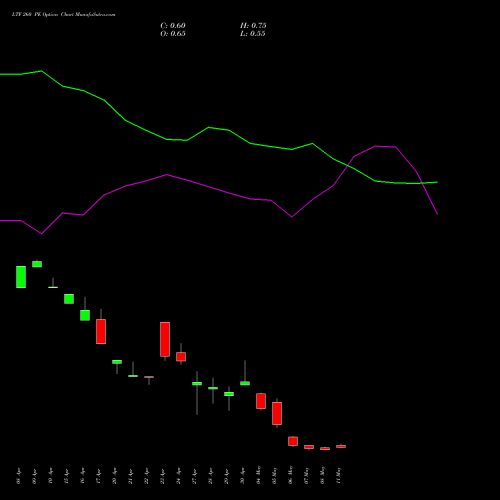
Task: Click the '27 Apr' date axis label
Action: pos(194,476)
